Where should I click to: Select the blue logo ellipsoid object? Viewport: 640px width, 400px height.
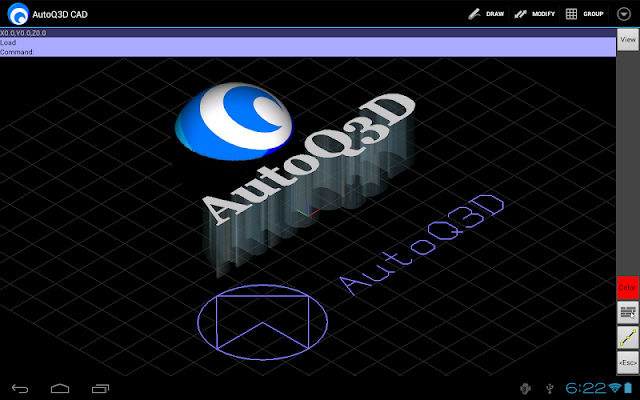[x=234, y=121]
